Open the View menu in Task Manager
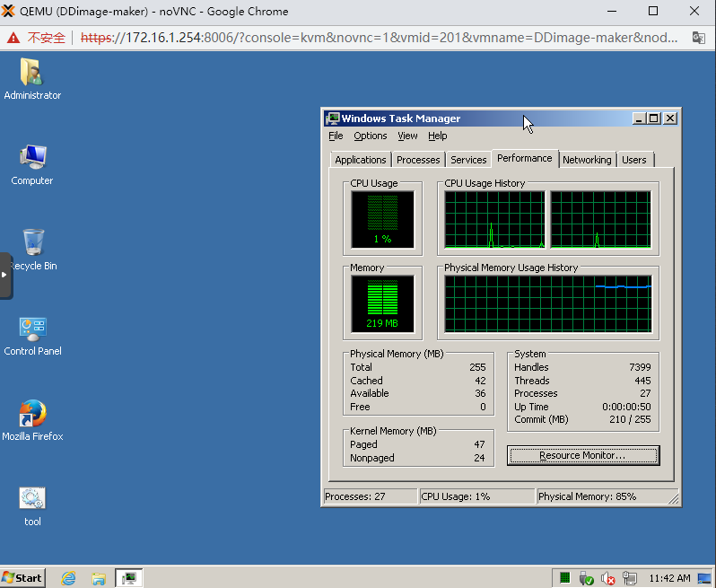Screen dimensions: 716x588 (407, 136)
